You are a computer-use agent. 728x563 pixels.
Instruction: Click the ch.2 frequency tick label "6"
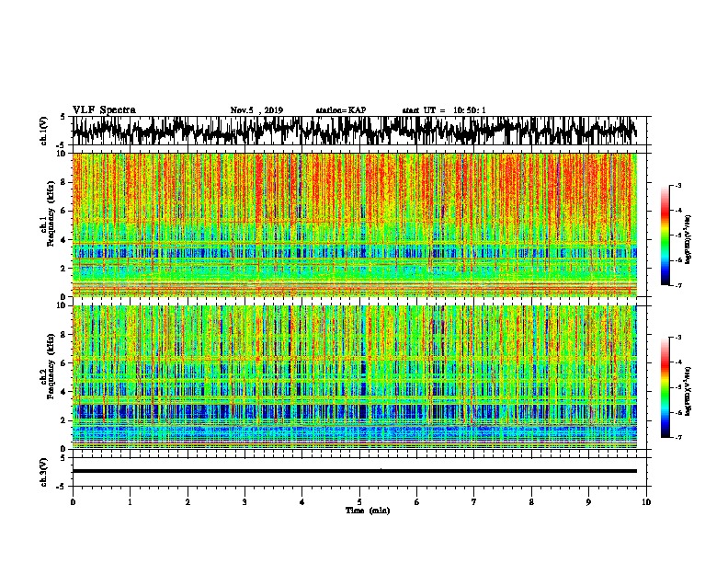coord(63,362)
